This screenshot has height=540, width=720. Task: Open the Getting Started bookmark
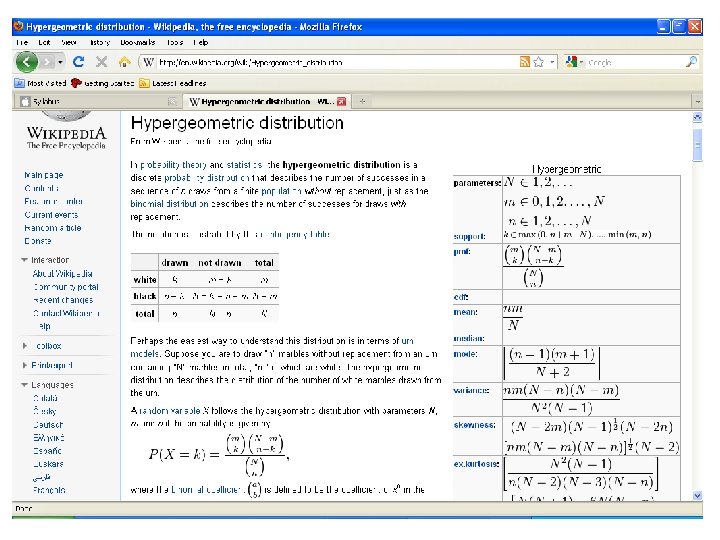click(x=102, y=83)
